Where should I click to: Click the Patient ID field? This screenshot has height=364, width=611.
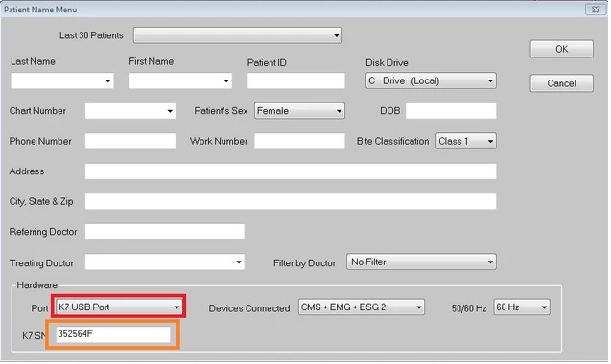click(297, 81)
